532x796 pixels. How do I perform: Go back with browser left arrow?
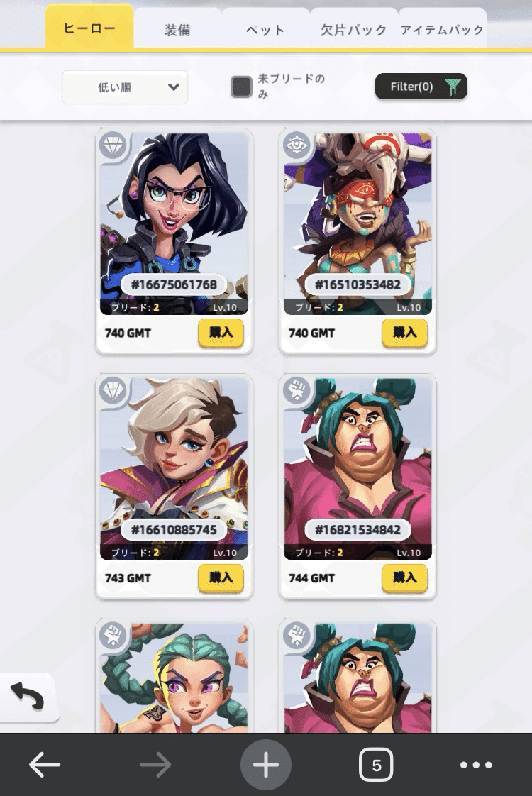pyautogui.click(x=45, y=765)
